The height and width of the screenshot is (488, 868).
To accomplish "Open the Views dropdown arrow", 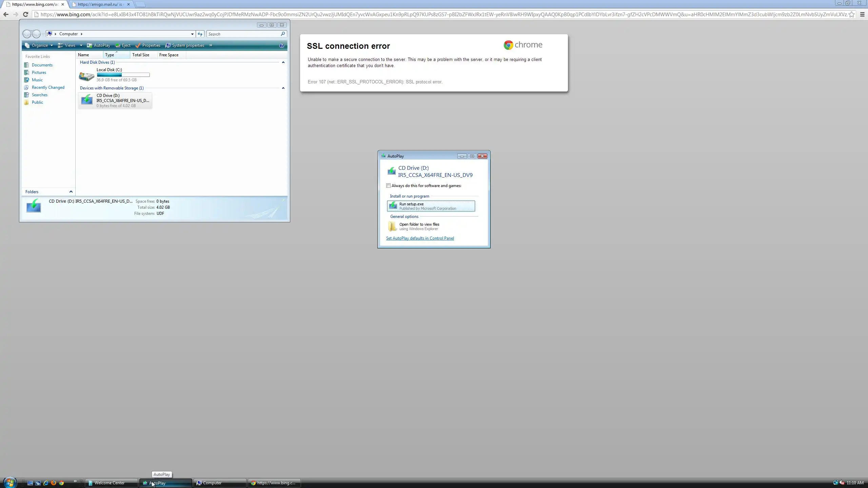I will tap(81, 45).
